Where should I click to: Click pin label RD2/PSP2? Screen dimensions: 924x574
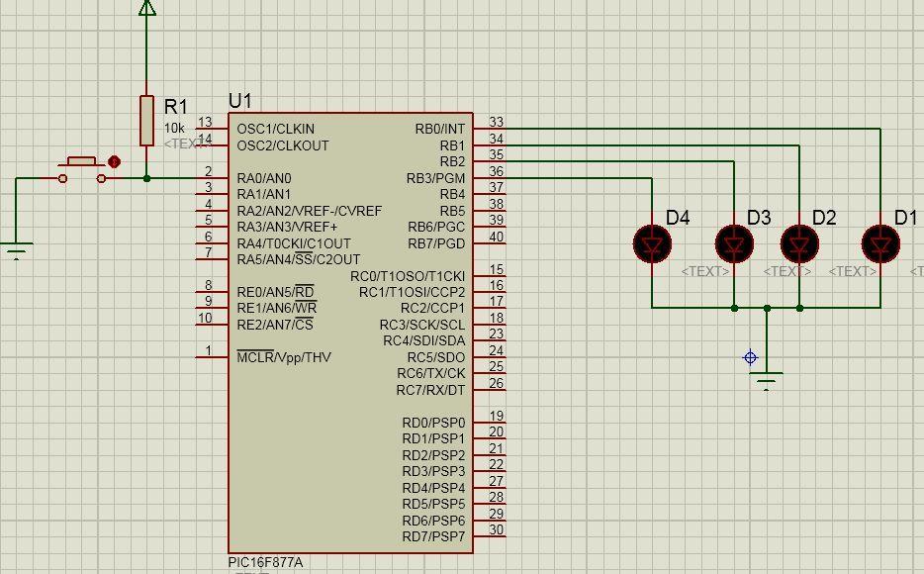coord(433,455)
